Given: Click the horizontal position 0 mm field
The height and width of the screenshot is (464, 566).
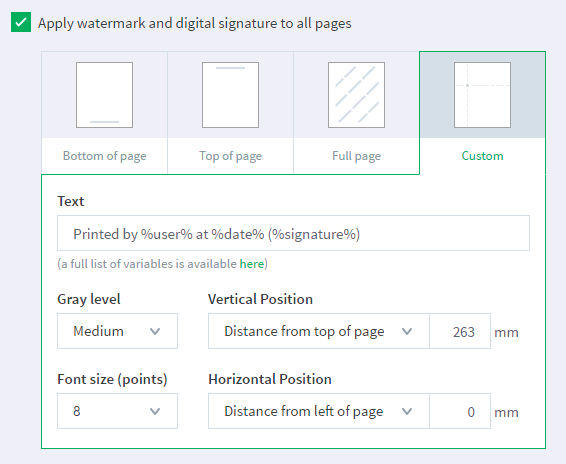Looking at the screenshot, I should pyautogui.click(x=460, y=411).
